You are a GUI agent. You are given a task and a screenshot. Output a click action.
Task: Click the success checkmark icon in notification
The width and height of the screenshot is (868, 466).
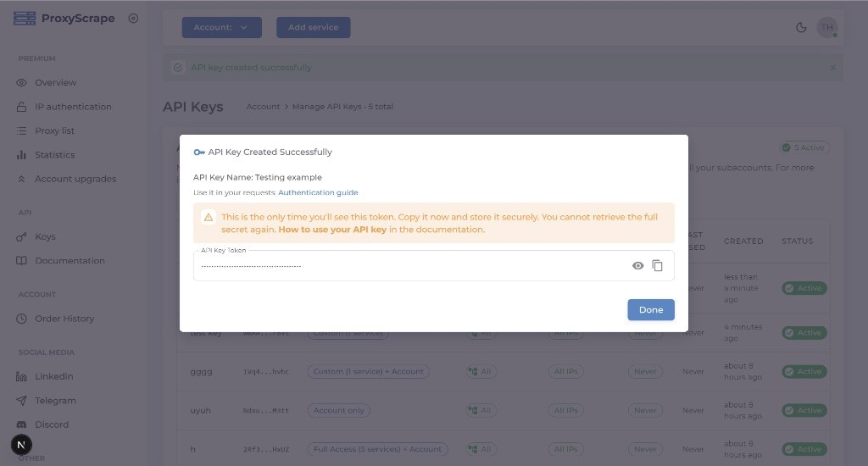tap(178, 68)
